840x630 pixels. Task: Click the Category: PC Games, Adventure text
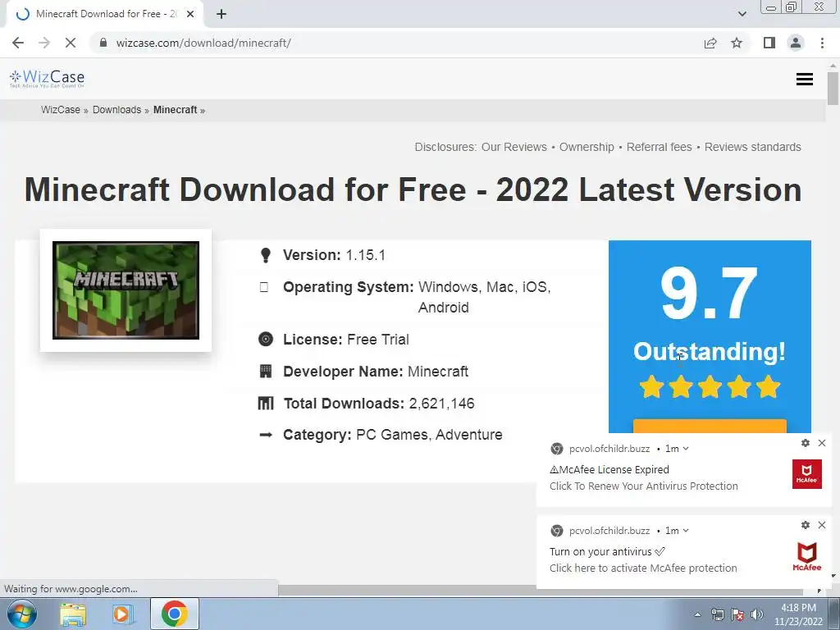coord(393,435)
